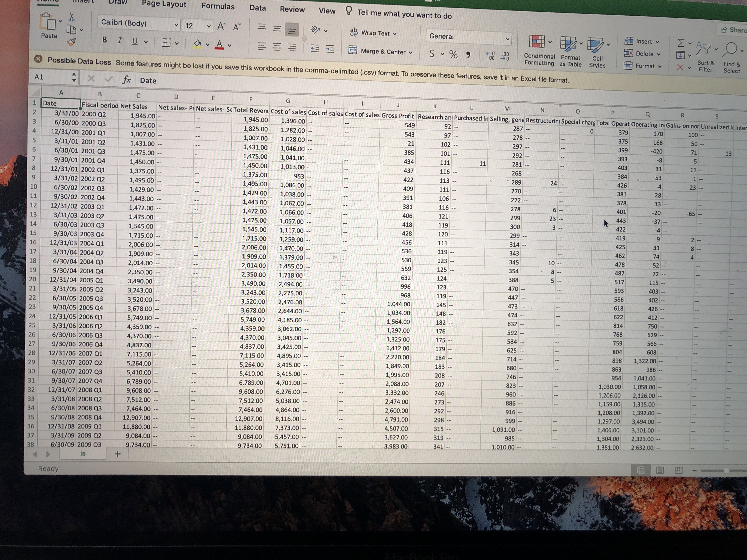Click the Cut scissors icon
This screenshot has height=560, width=747.
click(71, 17)
